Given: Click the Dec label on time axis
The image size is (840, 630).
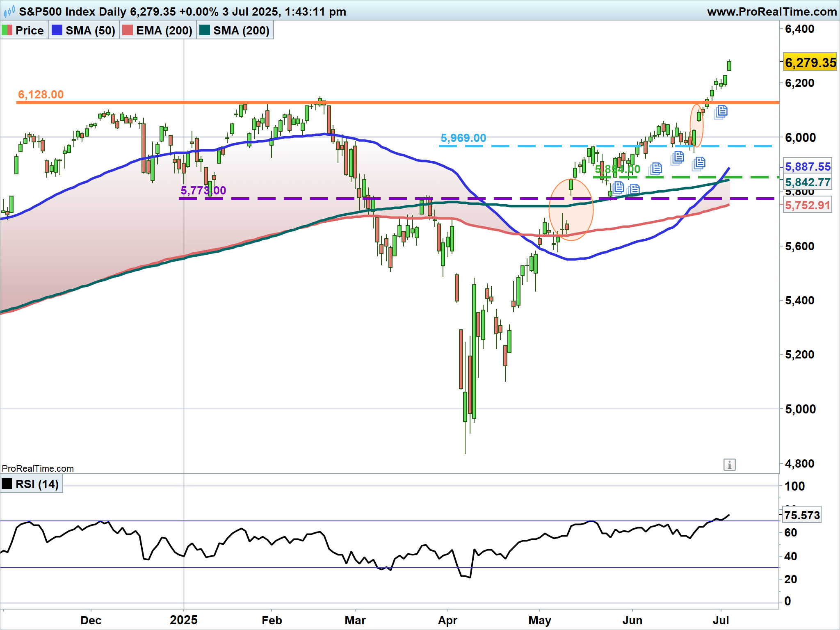Looking at the screenshot, I should [91, 620].
